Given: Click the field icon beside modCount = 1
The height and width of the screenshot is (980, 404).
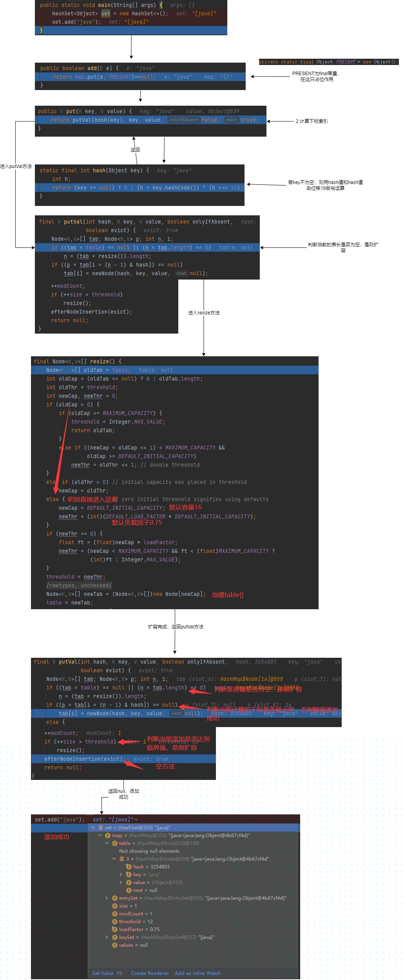Looking at the screenshot, I should point(115,913).
